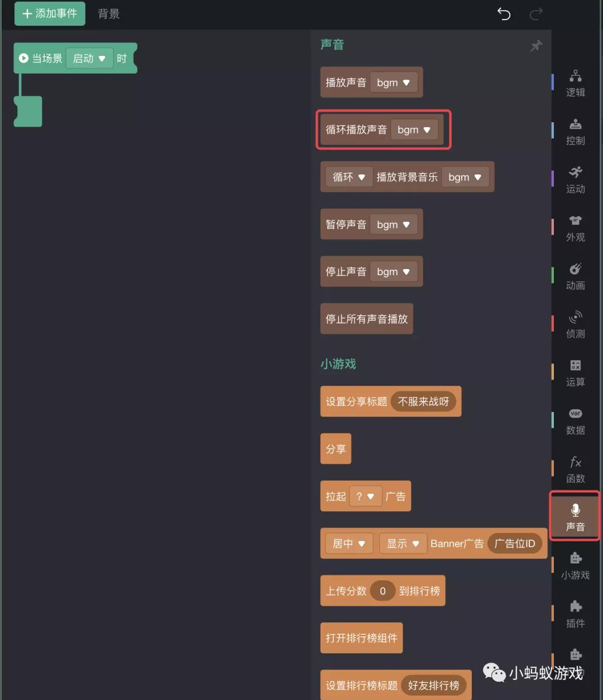Toggle the pin icon on the blocks panel

click(x=535, y=46)
